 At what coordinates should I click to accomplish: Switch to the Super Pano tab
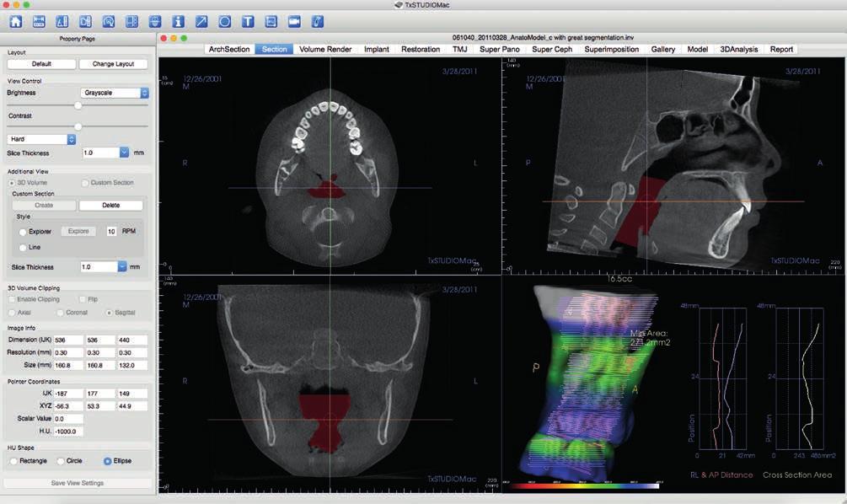tap(500, 49)
